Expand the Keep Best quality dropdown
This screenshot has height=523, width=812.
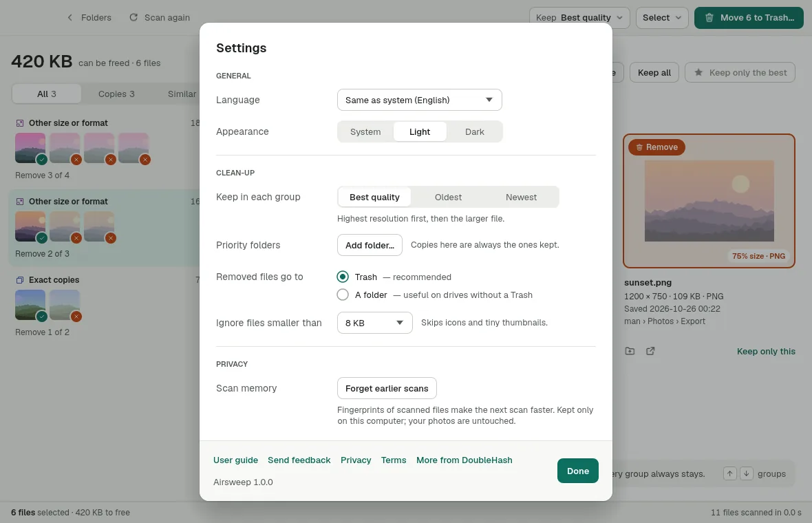tap(579, 18)
